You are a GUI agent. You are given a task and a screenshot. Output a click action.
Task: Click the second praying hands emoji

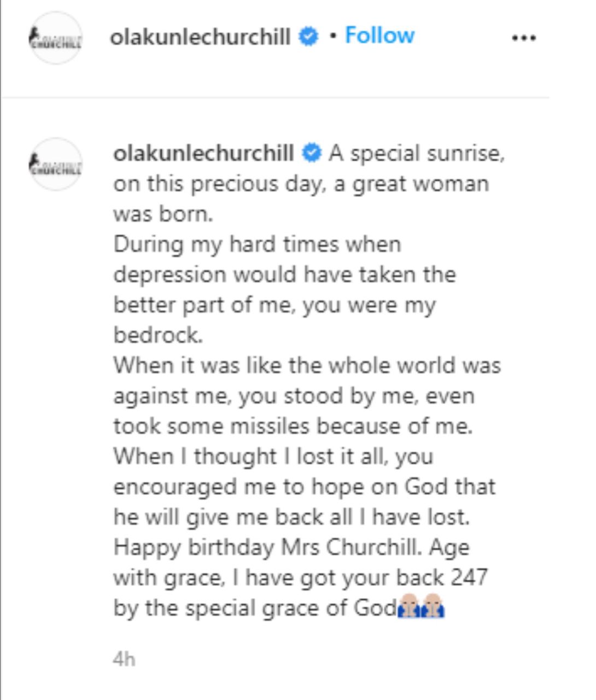433,605
